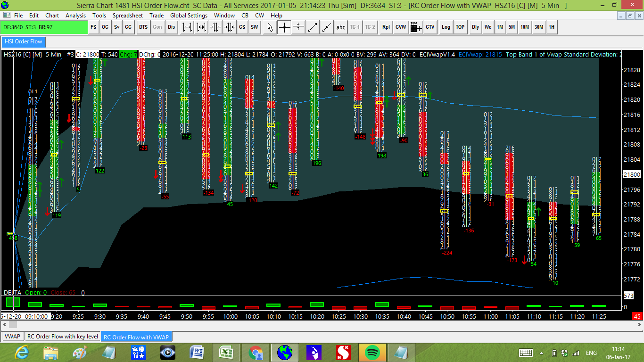The width and height of the screenshot is (644, 362).
Task: Select the line drawing tool
Action: (313, 27)
